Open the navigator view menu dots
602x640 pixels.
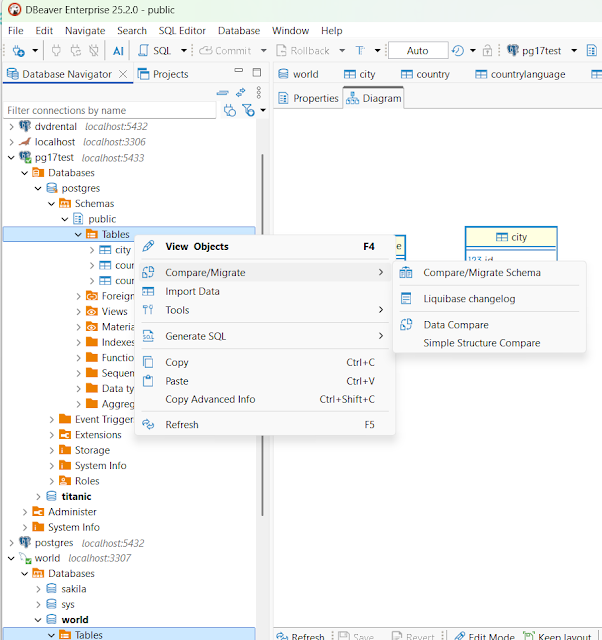coord(259,93)
